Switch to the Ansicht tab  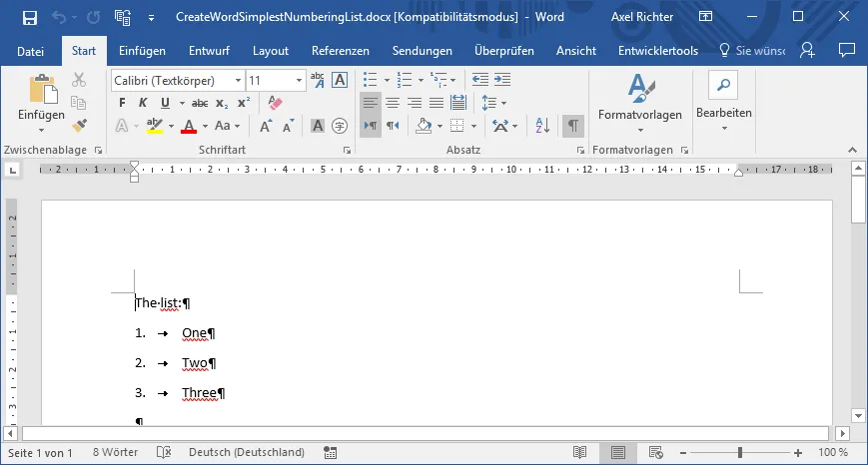[575, 51]
